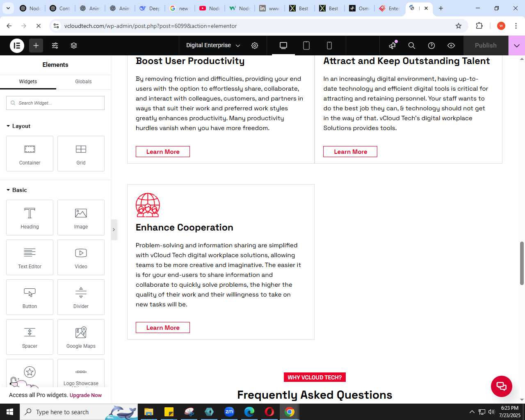Open the Chrome extensions puzzle icon
525x420 pixels.
coord(479,26)
